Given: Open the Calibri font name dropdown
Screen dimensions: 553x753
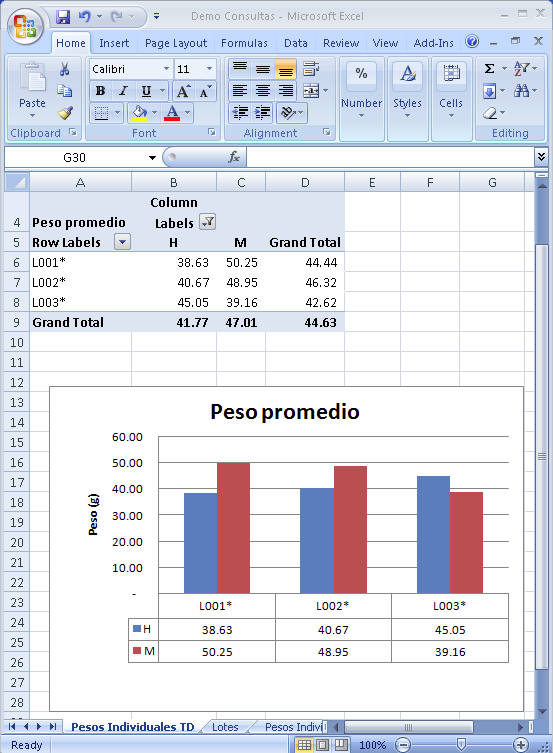Looking at the screenshot, I should [x=166, y=69].
